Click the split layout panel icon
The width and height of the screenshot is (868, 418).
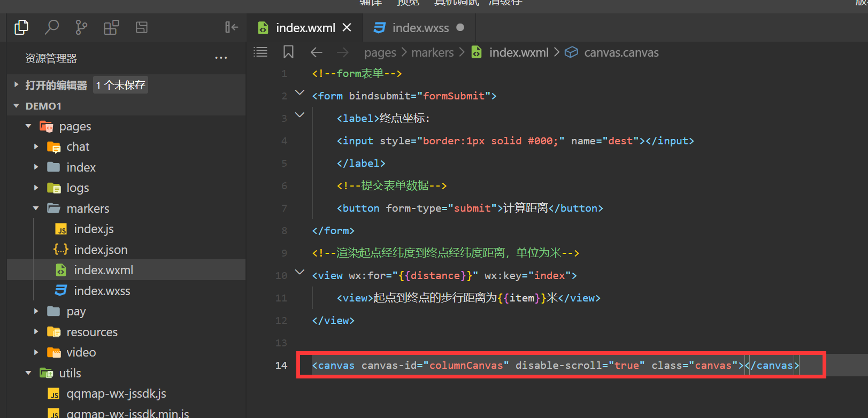click(142, 27)
